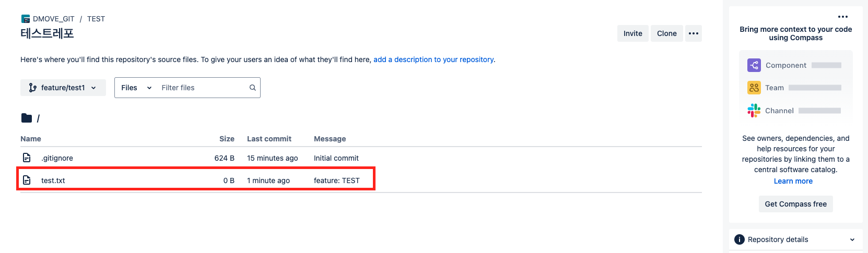This screenshot has width=868, height=253.
Task: Open the Compass panel options menu
Action: 843,17
